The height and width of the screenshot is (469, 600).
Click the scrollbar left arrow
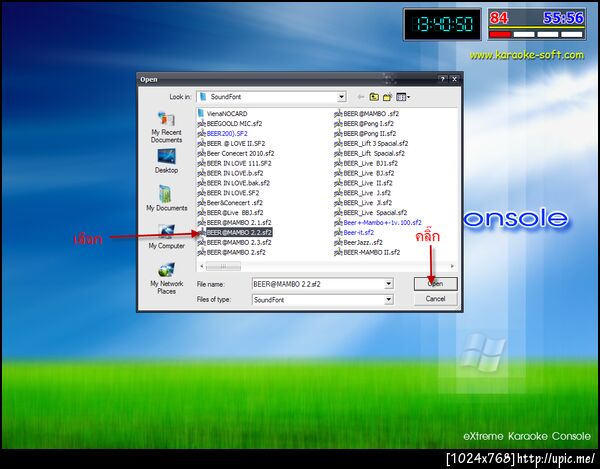tap(202, 266)
